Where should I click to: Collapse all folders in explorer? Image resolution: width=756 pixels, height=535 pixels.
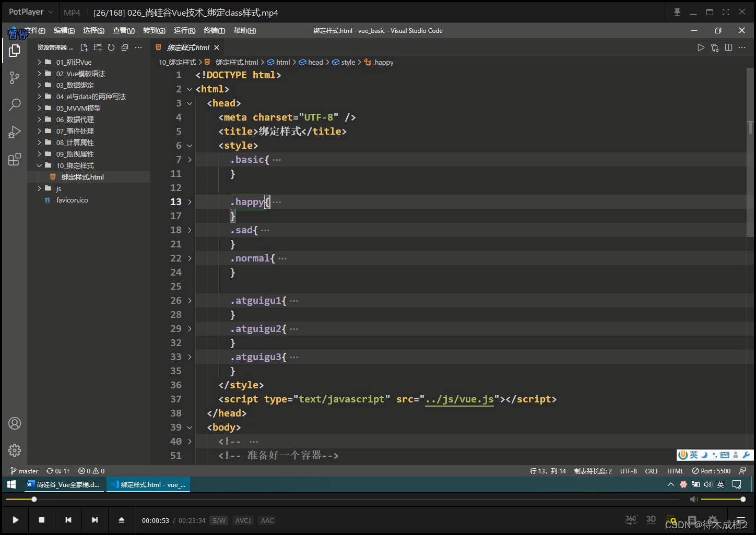point(125,47)
